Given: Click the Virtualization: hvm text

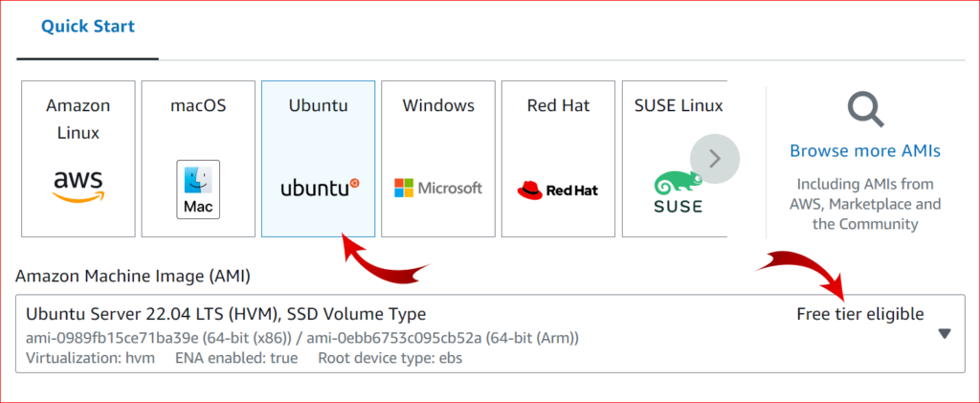Looking at the screenshot, I should coord(90,359).
